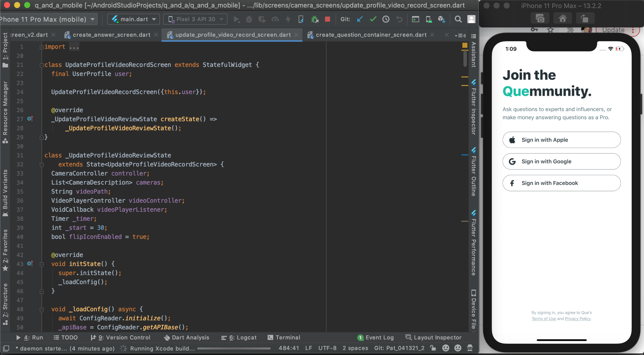
Task: Click the inspector hat icon in status bar
Action: (x=470, y=348)
